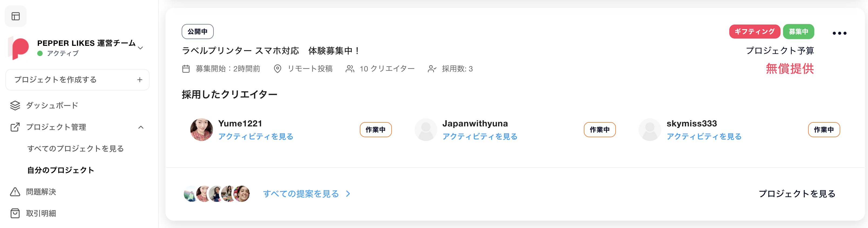The width and height of the screenshot is (868, 228).
Task: Click the ダッシュボード layers icon
Action: 15,106
